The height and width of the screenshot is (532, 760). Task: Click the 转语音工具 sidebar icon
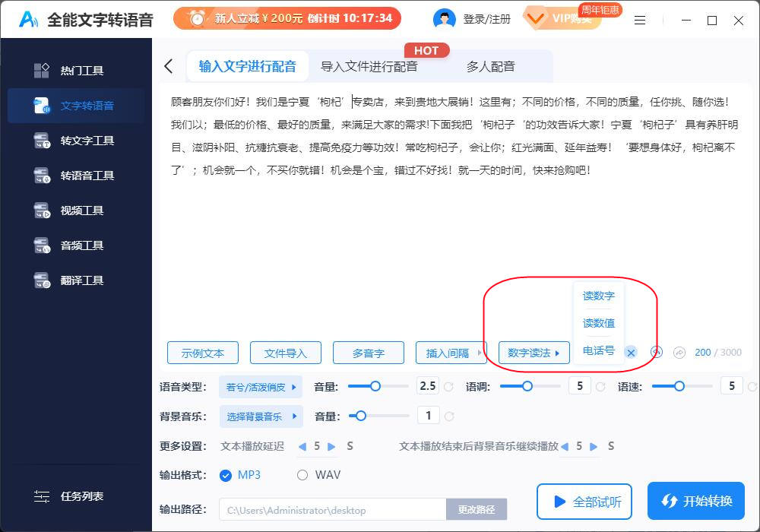coord(76,175)
